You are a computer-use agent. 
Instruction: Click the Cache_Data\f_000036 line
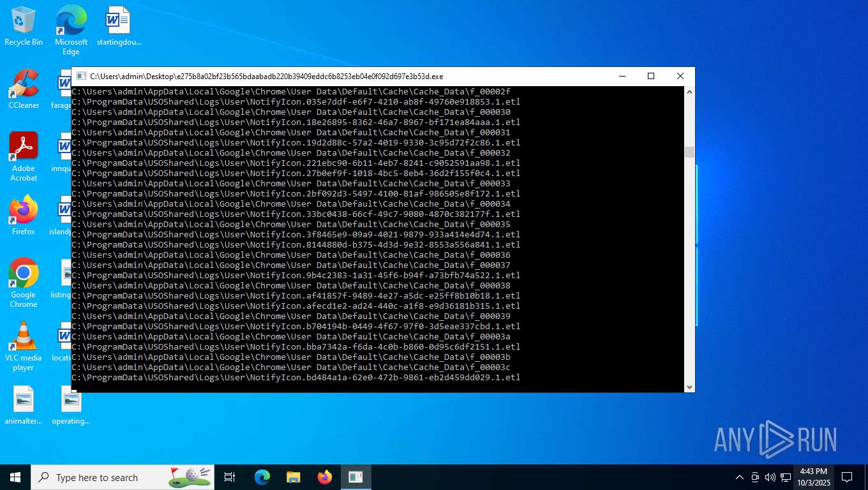point(291,255)
